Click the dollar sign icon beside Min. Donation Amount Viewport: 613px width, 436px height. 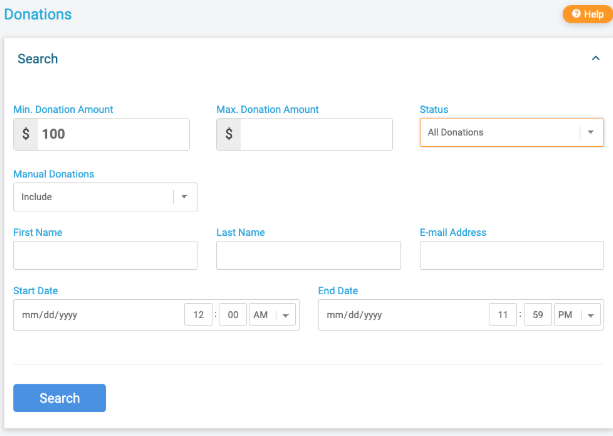[26, 134]
